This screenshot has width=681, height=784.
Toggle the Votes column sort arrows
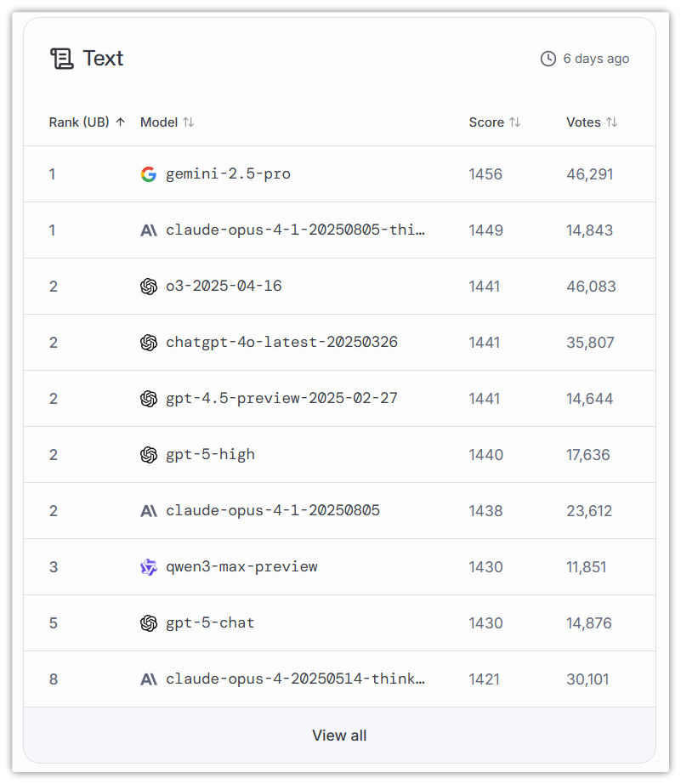(x=611, y=122)
